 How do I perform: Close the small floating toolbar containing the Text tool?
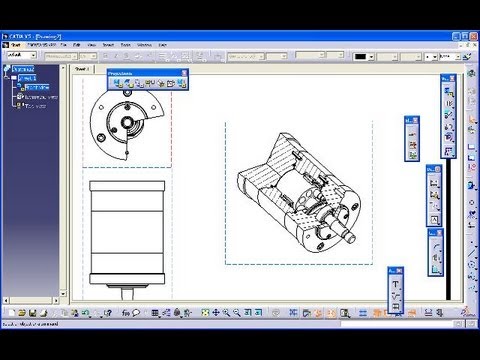[399, 271]
